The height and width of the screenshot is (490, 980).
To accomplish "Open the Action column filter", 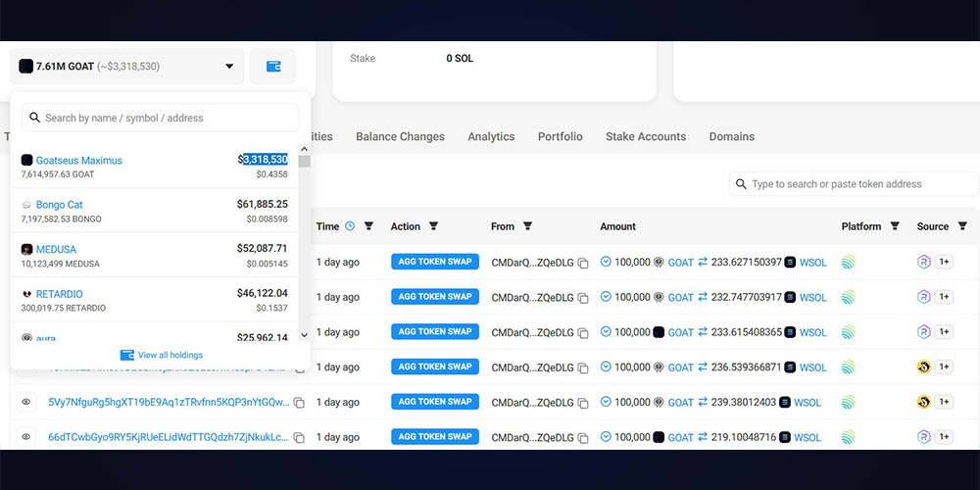I will [433, 226].
